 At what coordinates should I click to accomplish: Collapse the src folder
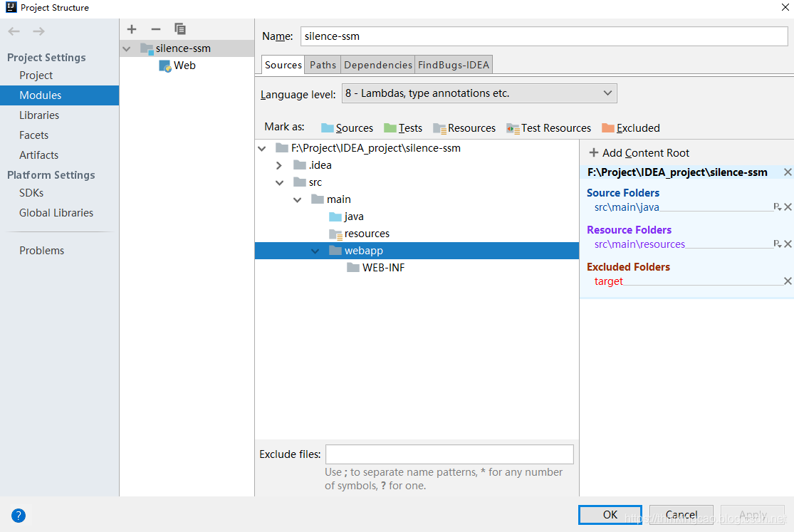tap(280, 183)
